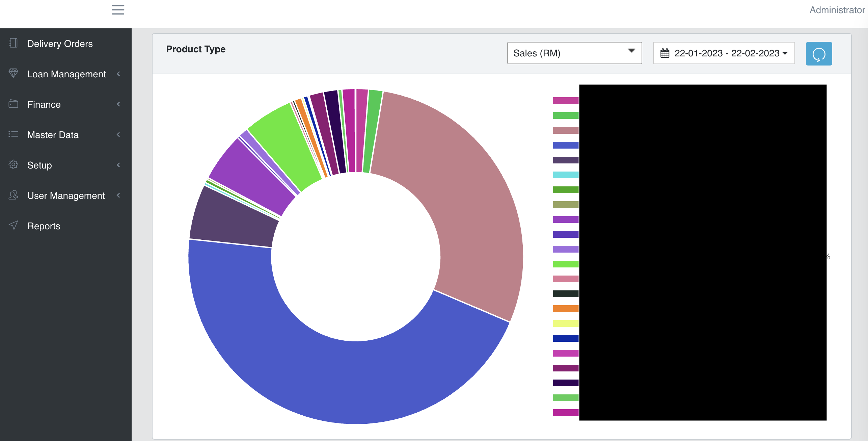Click the Master Data list icon
Screen dimensions: 868x441
13,134
